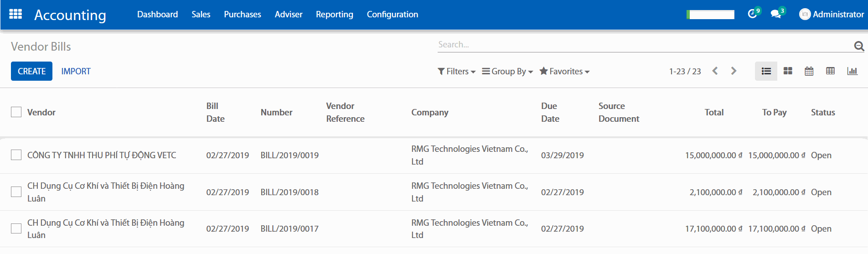Expand the Filters dropdown

coord(456,72)
